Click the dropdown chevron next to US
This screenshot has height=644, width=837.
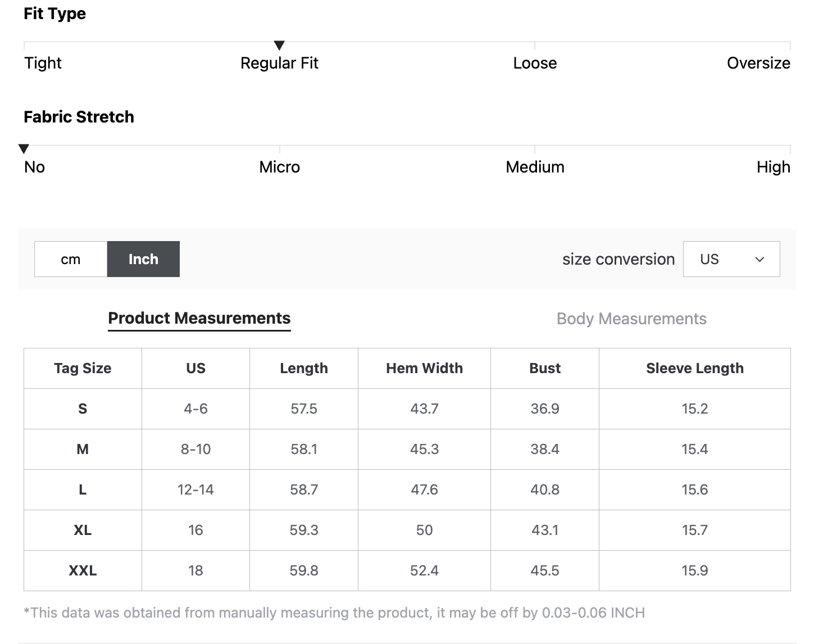pyautogui.click(x=759, y=259)
